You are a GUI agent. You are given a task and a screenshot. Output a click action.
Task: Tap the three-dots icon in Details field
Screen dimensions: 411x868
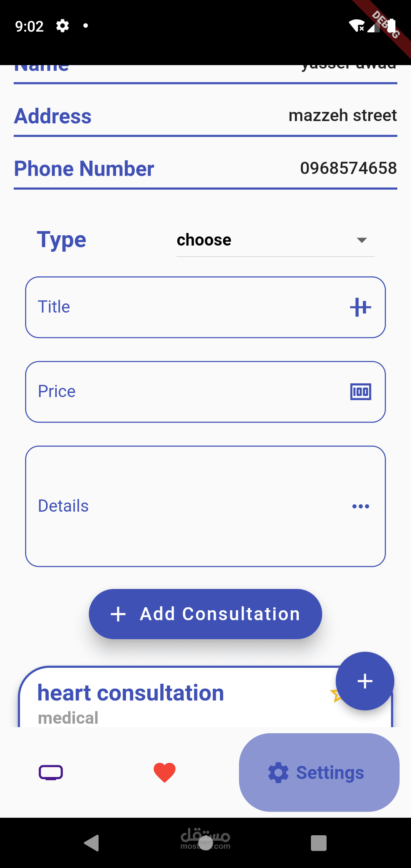pos(360,506)
